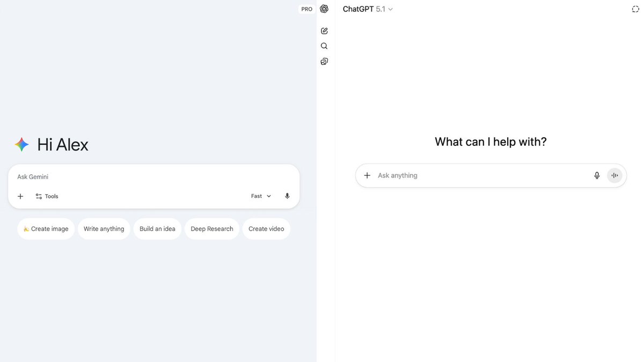Screen dimensions: 644x362
Task: Open the Gemini Tools menu
Action: coord(47,196)
